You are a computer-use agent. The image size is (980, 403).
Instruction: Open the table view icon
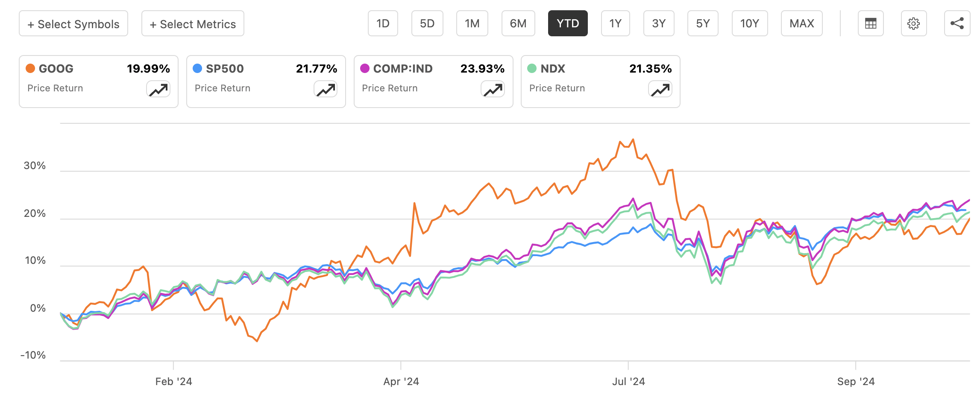tap(870, 23)
